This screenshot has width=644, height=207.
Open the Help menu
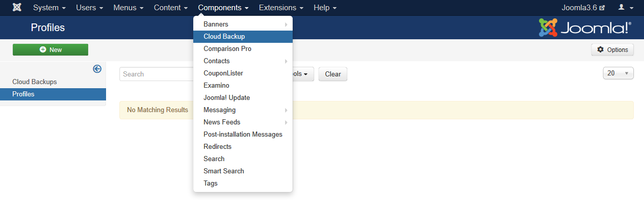[x=325, y=8]
